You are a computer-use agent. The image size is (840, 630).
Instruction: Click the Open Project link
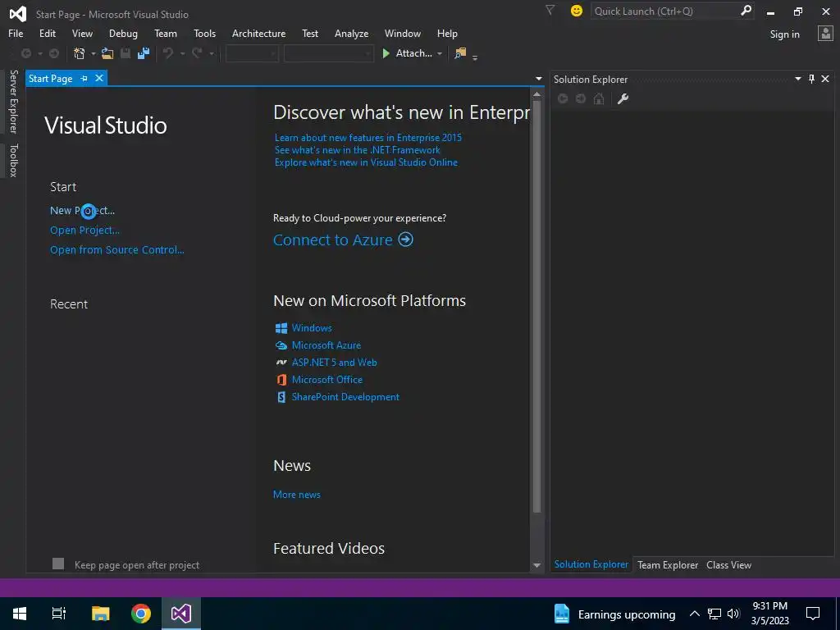point(84,231)
